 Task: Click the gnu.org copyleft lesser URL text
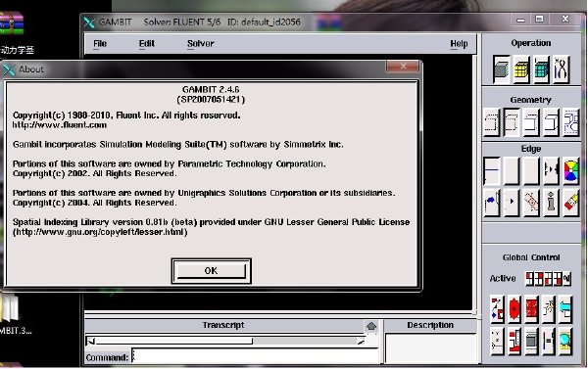[x=100, y=232]
